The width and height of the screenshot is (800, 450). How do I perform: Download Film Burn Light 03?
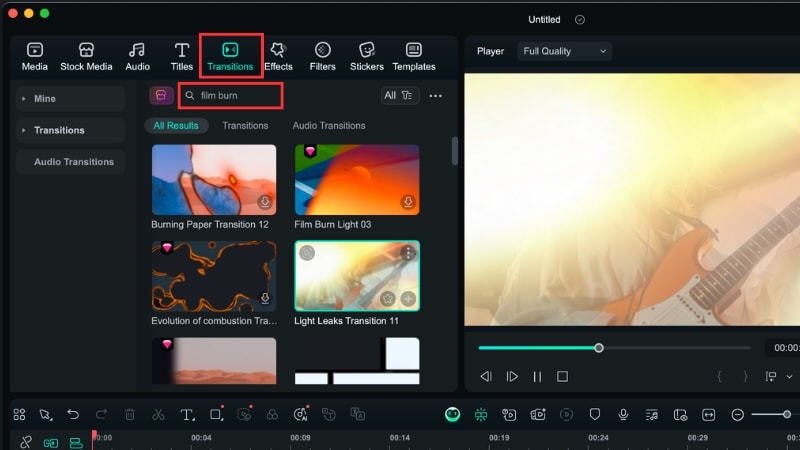[x=408, y=202]
